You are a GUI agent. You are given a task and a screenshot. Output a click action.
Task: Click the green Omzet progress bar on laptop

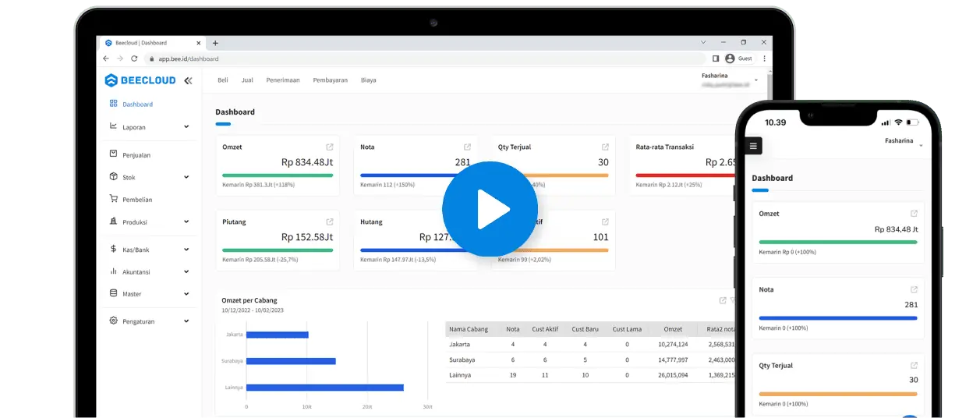pyautogui.click(x=278, y=175)
